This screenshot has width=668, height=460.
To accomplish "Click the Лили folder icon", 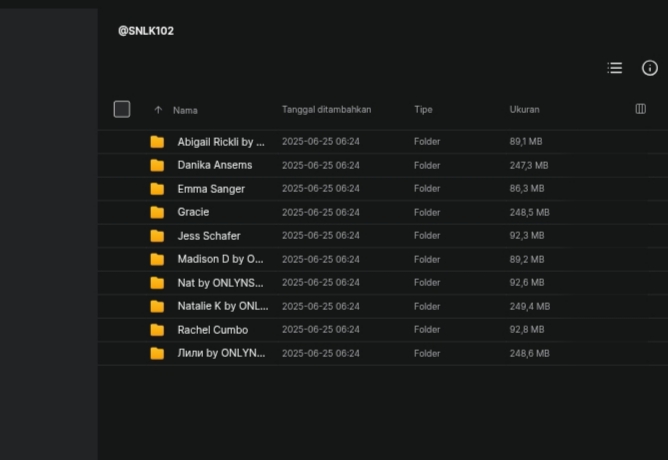I will 157,353.
